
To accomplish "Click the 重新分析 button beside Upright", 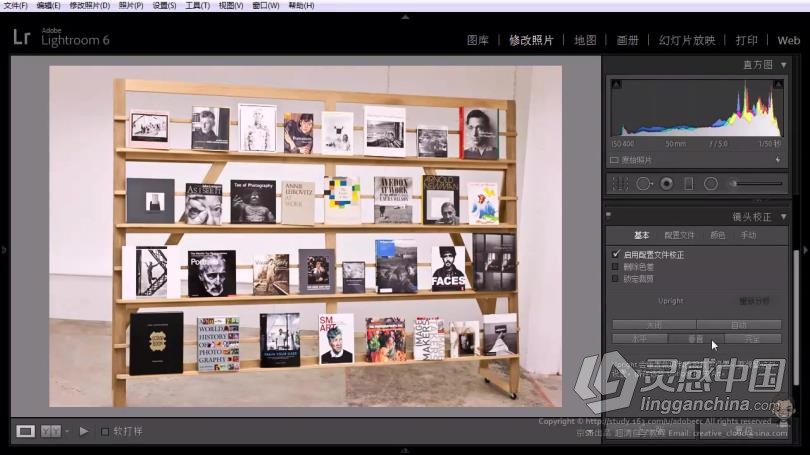I will 754,301.
